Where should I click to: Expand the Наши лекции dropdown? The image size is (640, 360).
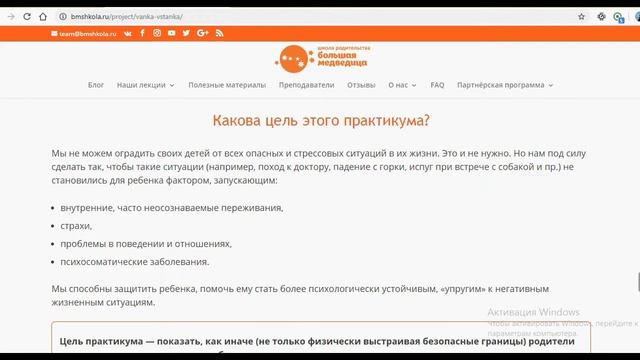(x=145, y=85)
